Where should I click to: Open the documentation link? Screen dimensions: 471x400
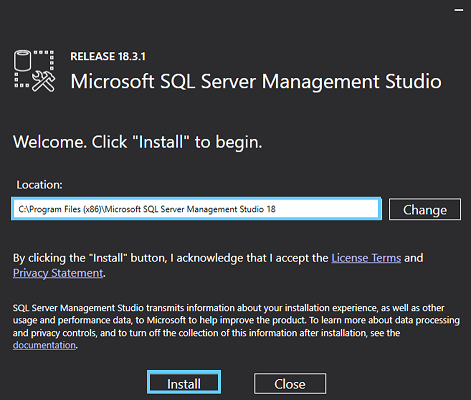(x=44, y=345)
